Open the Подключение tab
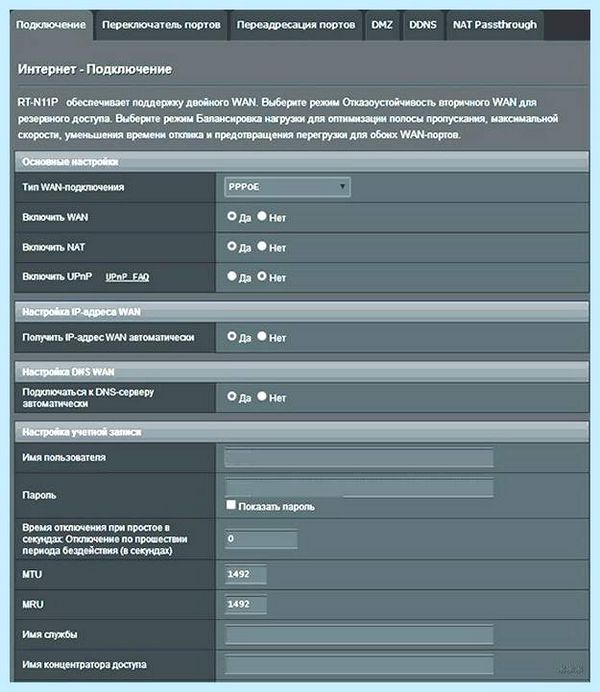The width and height of the screenshot is (600, 692). pyautogui.click(x=51, y=25)
